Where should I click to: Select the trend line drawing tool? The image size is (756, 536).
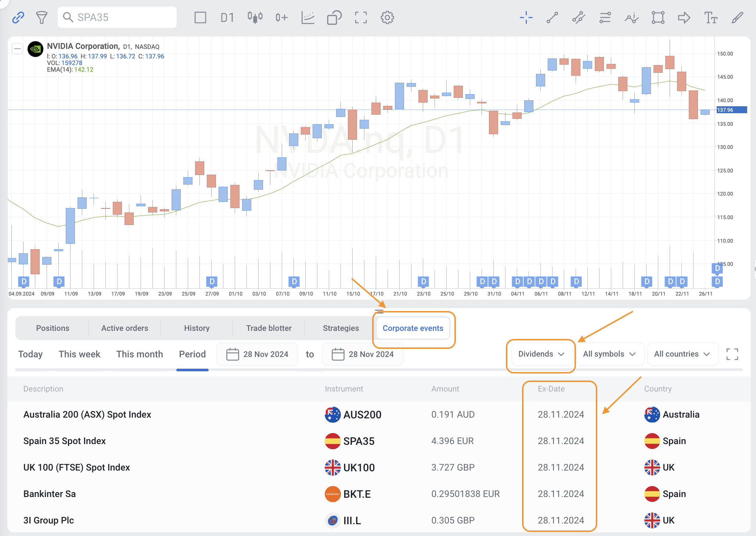point(552,17)
